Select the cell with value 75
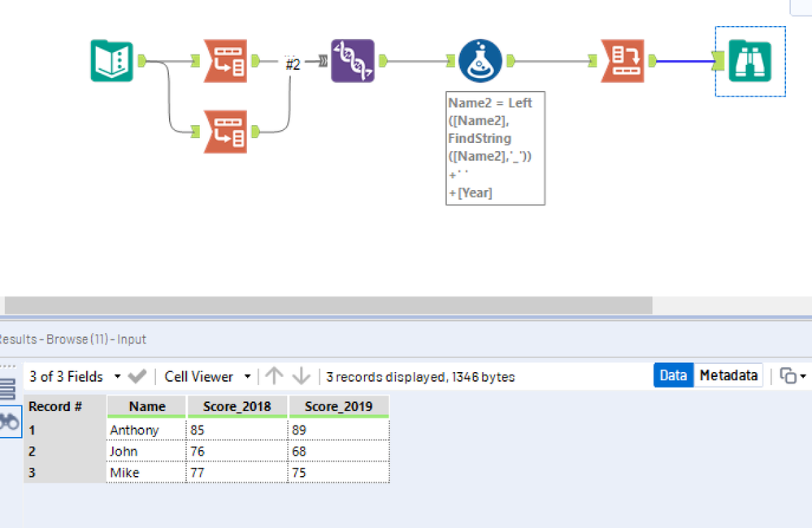The image size is (812, 528). click(339, 473)
